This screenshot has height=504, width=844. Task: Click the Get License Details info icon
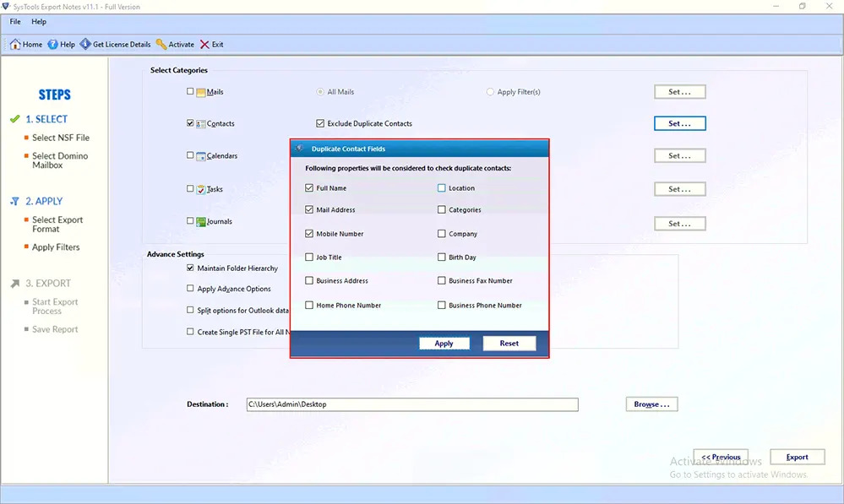(x=85, y=44)
